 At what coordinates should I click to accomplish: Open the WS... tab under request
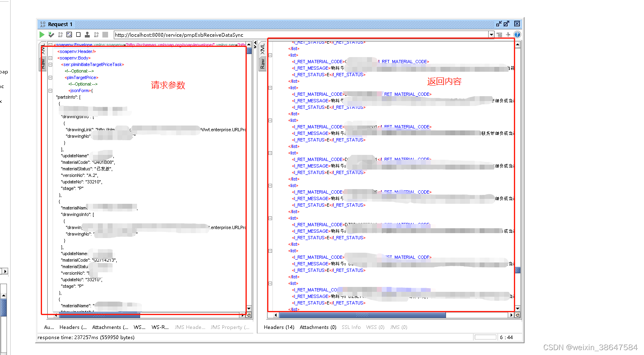(139, 327)
